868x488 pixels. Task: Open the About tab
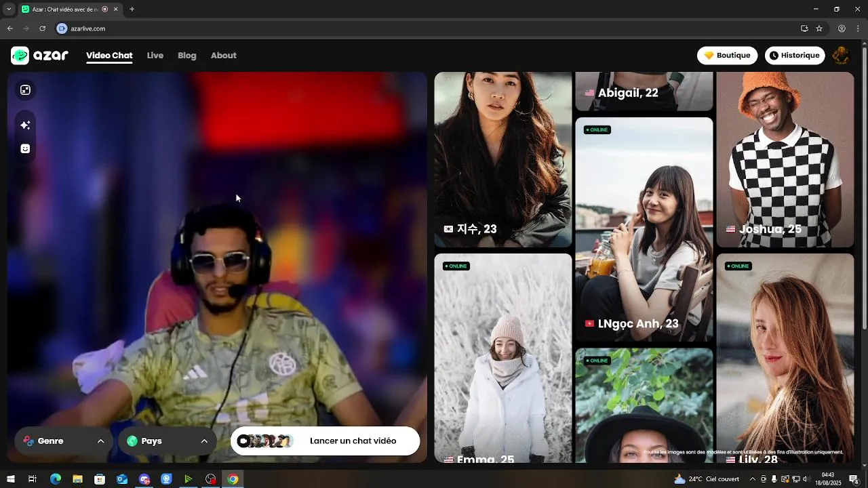224,56
